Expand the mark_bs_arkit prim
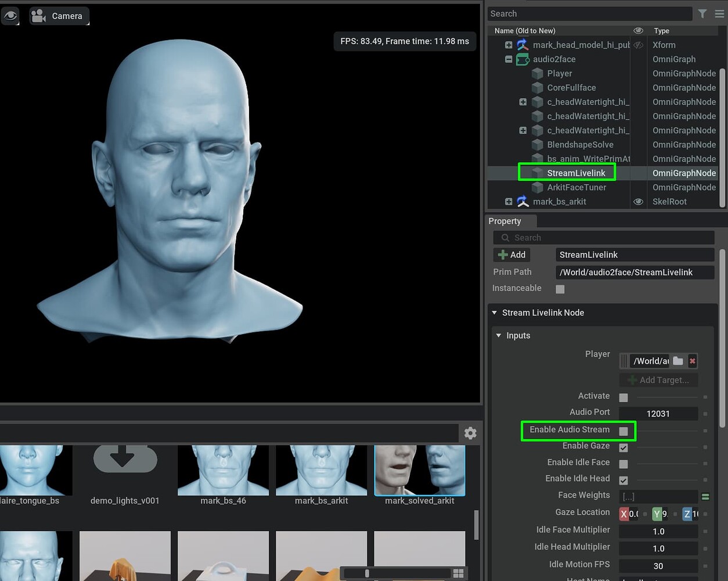The width and height of the screenshot is (728, 581). click(x=509, y=202)
